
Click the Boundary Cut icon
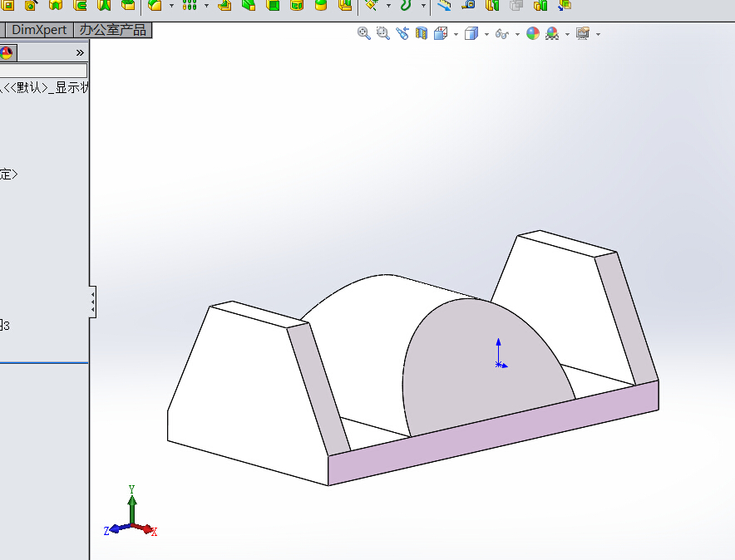pos(128,5)
